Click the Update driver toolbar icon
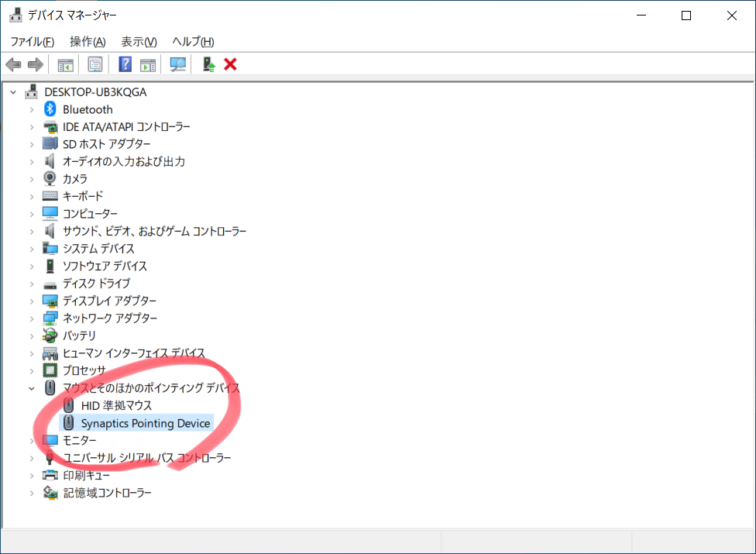The image size is (756, 554). pyautogui.click(x=208, y=64)
